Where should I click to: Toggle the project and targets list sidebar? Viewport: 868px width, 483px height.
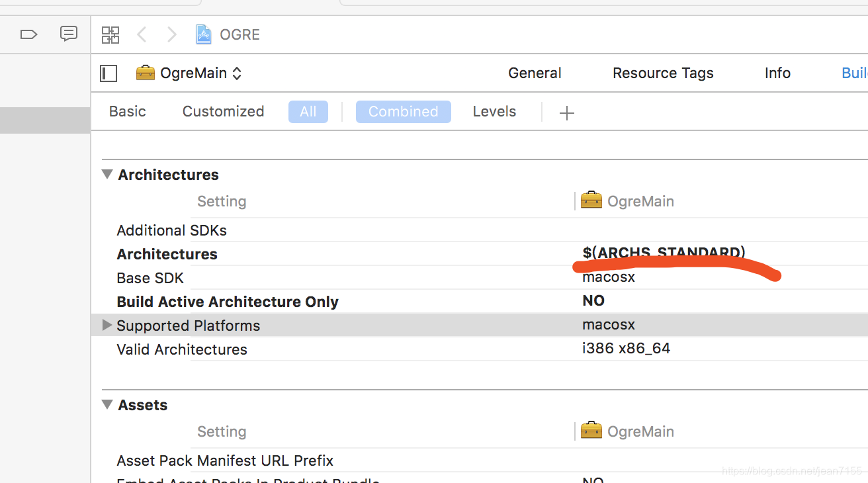pos(108,73)
